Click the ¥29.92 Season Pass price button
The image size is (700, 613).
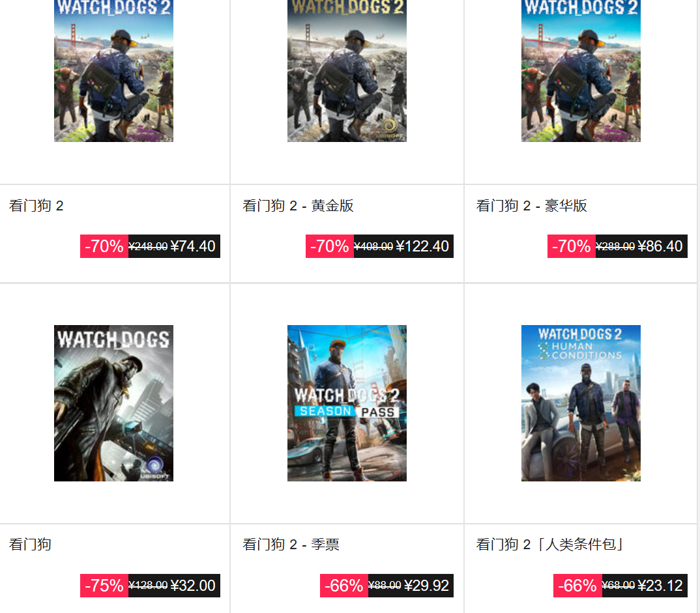tap(386, 586)
